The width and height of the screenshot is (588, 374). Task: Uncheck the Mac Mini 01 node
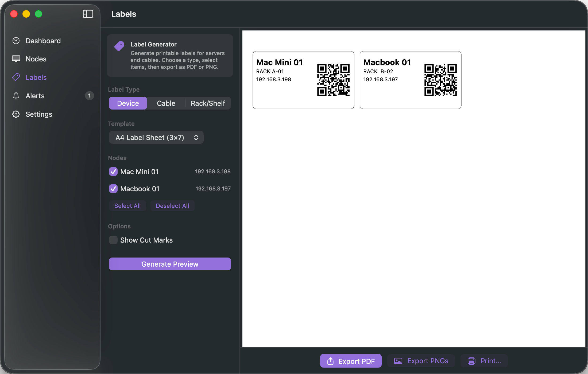click(113, 172)
